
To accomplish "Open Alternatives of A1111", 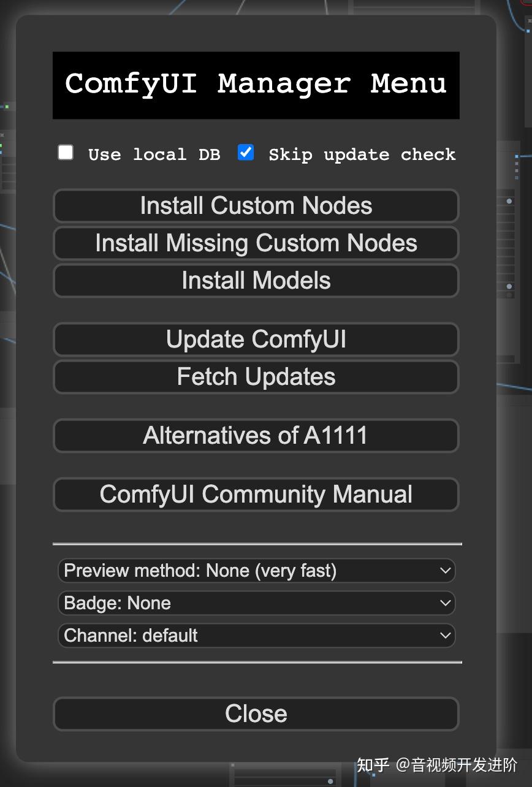I will tap(256, 435).
